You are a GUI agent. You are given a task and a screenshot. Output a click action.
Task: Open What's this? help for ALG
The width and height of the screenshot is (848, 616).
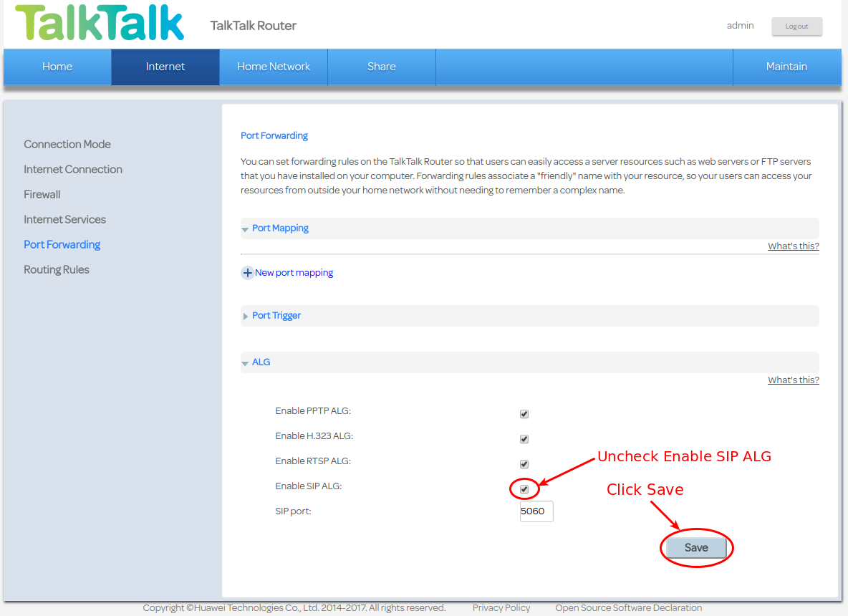[x=794, y=380]
